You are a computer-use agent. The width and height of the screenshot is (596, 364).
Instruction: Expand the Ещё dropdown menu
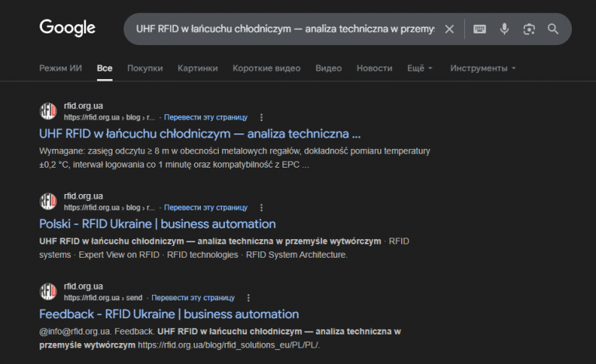pos(420,68)
